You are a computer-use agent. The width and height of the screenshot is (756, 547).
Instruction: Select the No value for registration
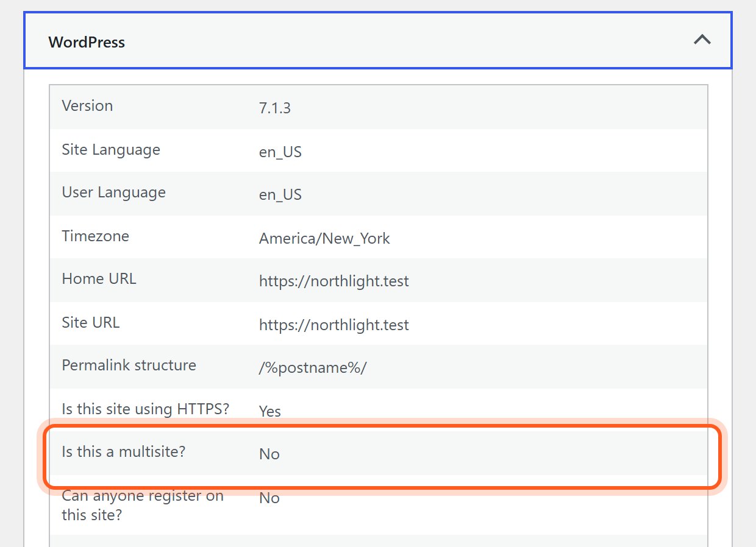[x=269, y=498]
